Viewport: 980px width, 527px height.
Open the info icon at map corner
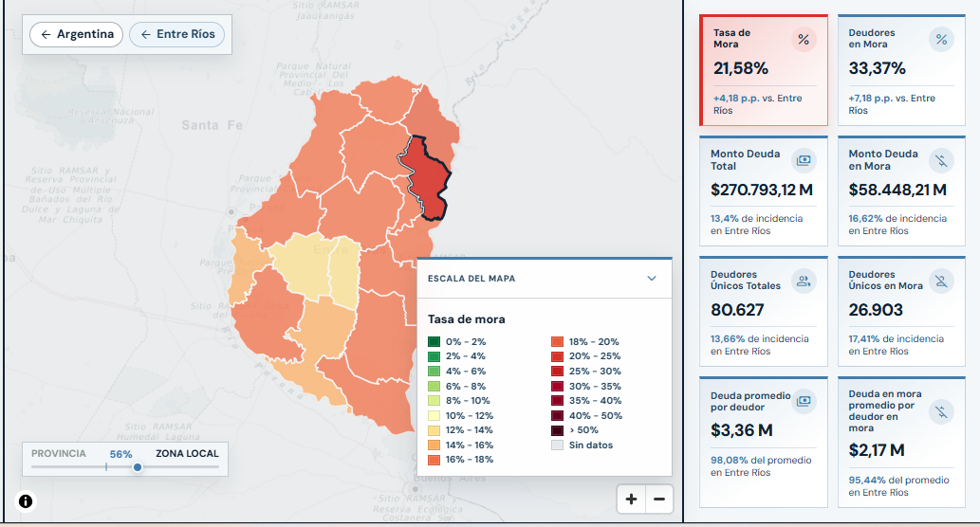26,501
